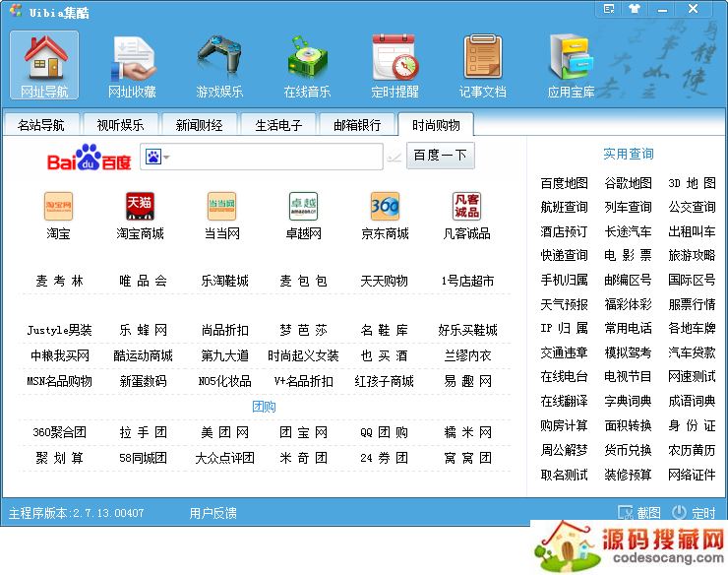Open the 好乐买鞋城 link
728x575 pixels.
[x=467, y=330]
